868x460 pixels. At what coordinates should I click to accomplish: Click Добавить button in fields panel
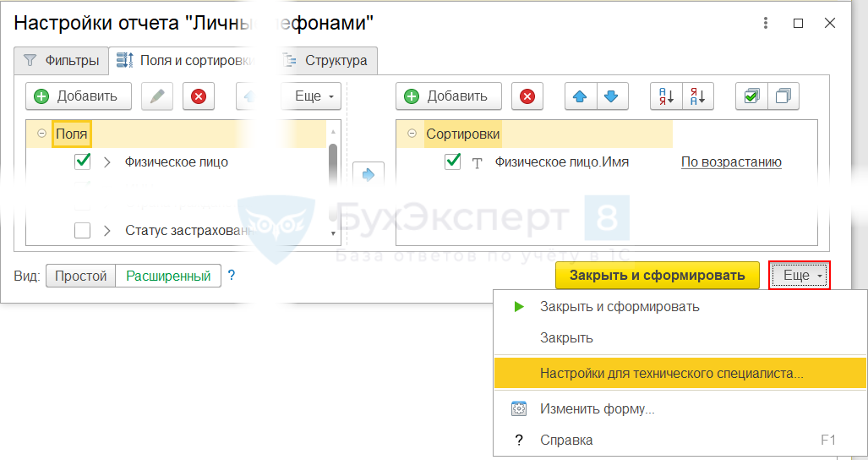pyautogui.click(x=79, y=96)
